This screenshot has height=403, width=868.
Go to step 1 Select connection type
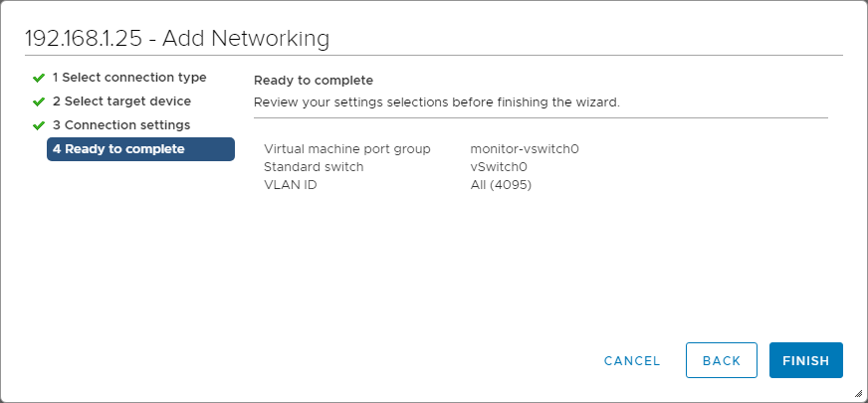click(x=129, y=77)
